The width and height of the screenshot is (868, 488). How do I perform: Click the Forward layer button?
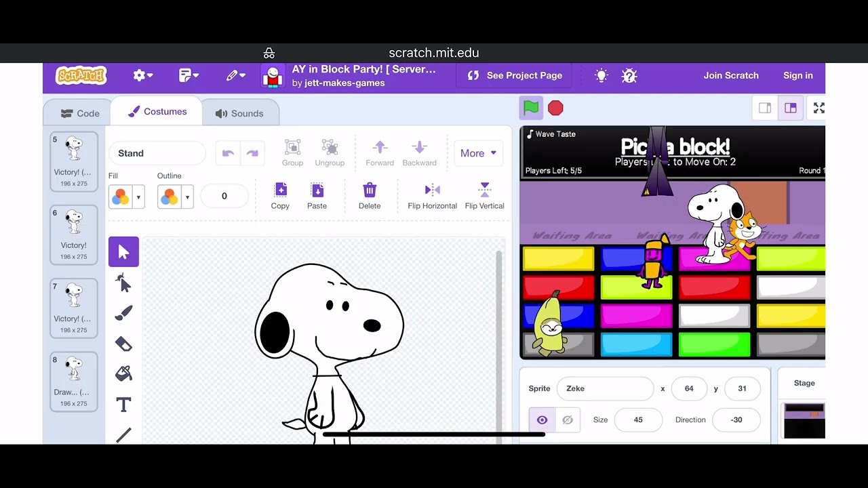tap(380, 152)
